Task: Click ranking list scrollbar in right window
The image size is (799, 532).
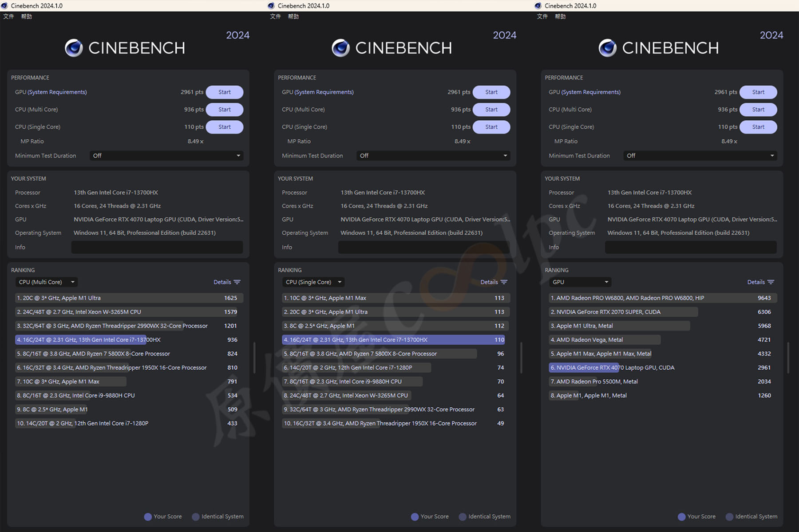Action: pos(788,357)
